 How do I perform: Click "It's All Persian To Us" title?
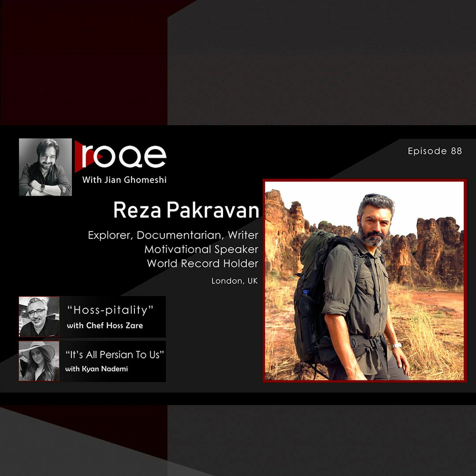coord(115,355)
